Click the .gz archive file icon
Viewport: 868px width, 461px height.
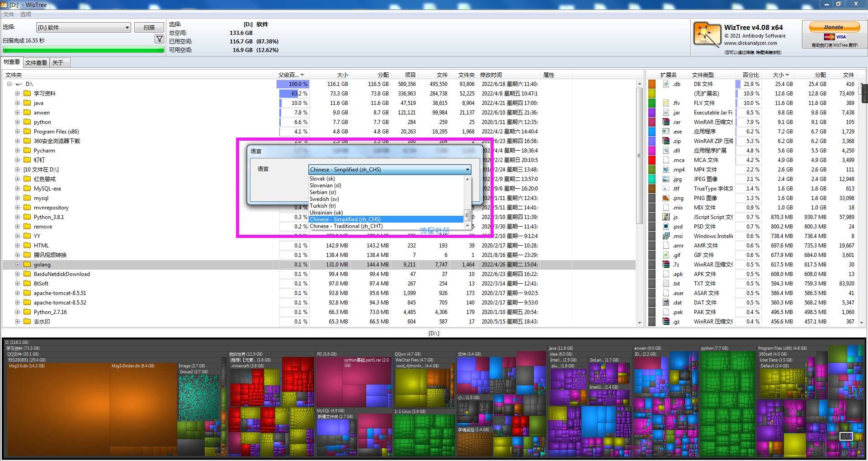click(x=666, y=322)
